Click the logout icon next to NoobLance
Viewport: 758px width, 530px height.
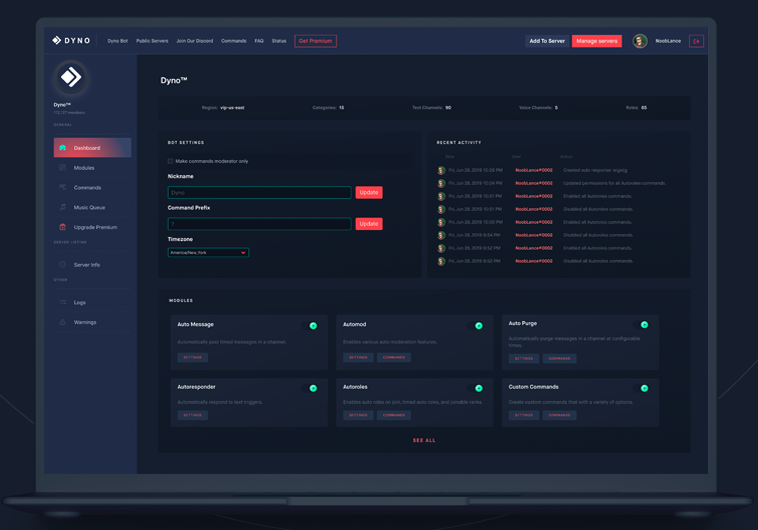pyautogui.click(x=696, y=41)
